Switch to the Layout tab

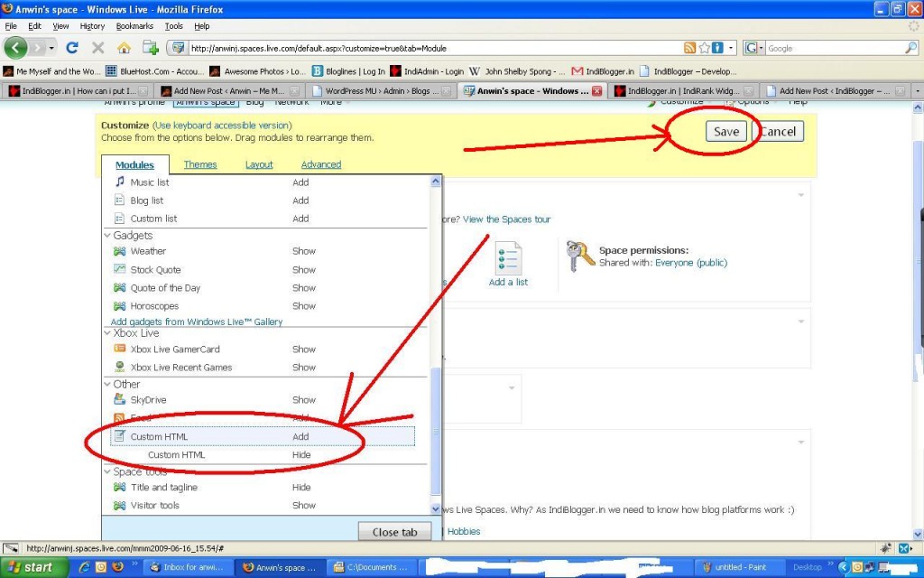[x=259, y=164]
